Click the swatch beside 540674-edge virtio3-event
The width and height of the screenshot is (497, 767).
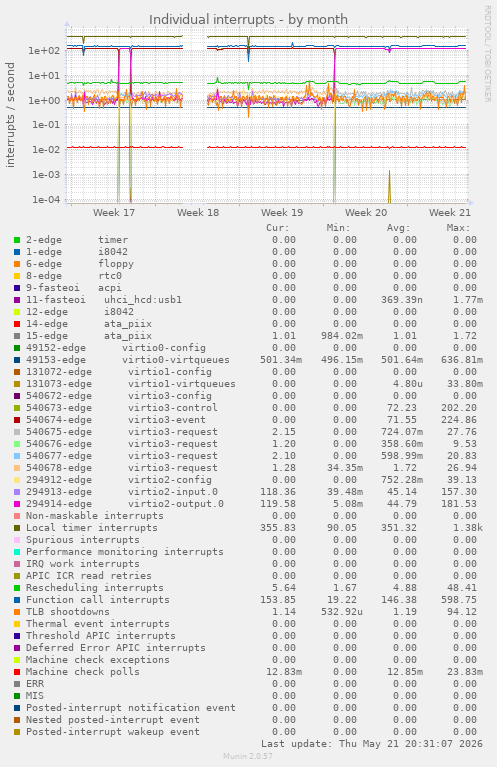[x=17, y=420]
